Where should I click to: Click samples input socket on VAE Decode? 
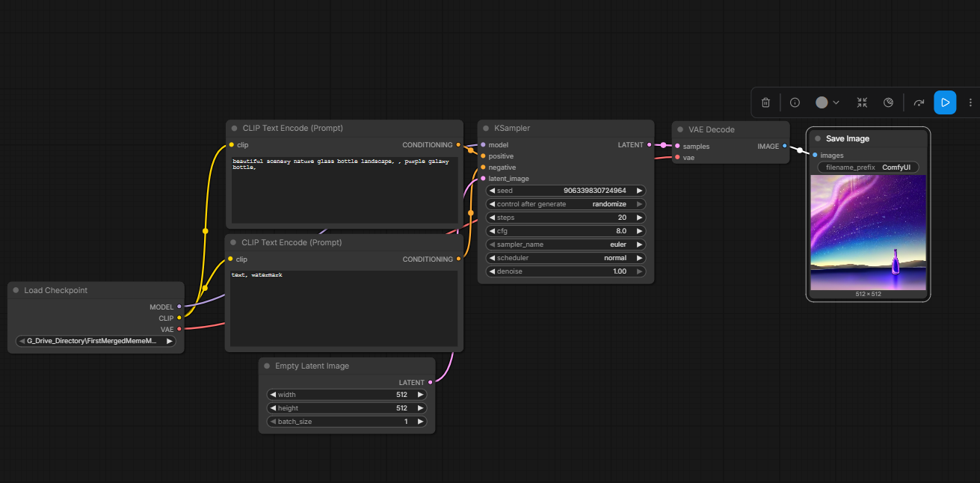point(677,146)
